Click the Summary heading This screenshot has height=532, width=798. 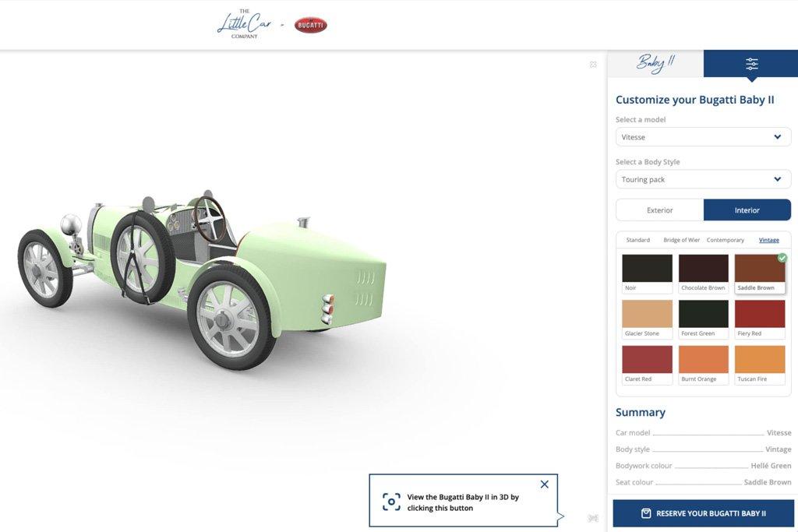click(641, 412)
